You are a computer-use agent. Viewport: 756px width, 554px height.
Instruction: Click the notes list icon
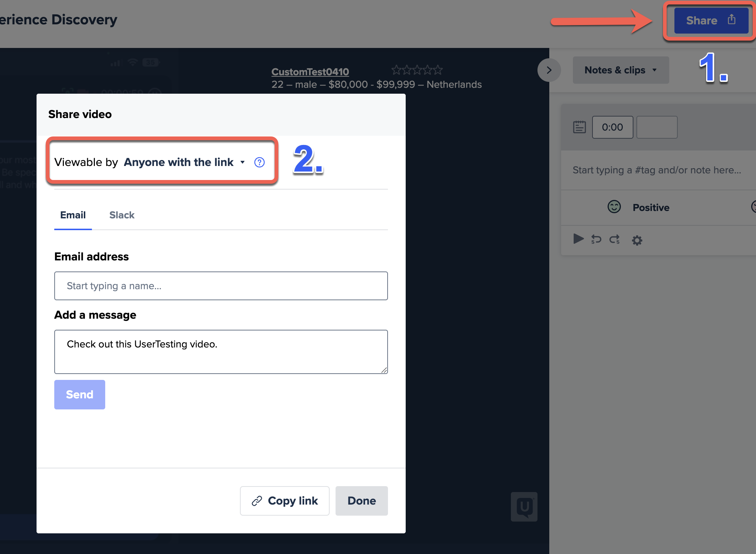point(579,127)
